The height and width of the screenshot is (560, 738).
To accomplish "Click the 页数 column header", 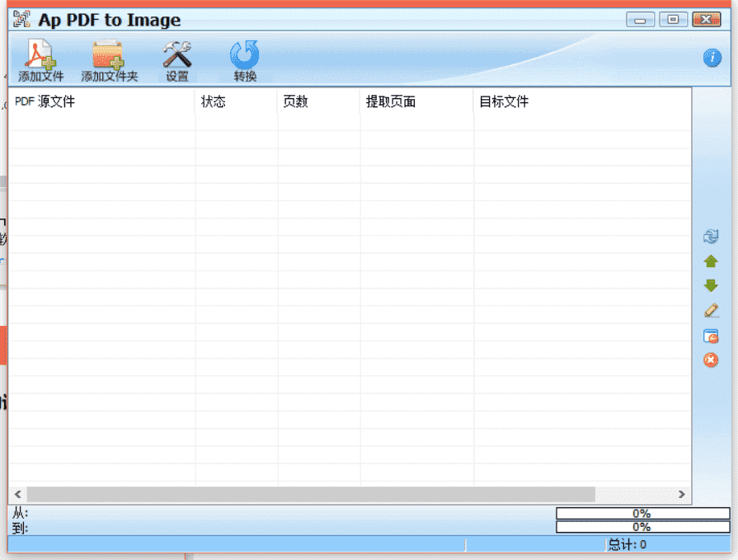I will click(x=318, y=101).
